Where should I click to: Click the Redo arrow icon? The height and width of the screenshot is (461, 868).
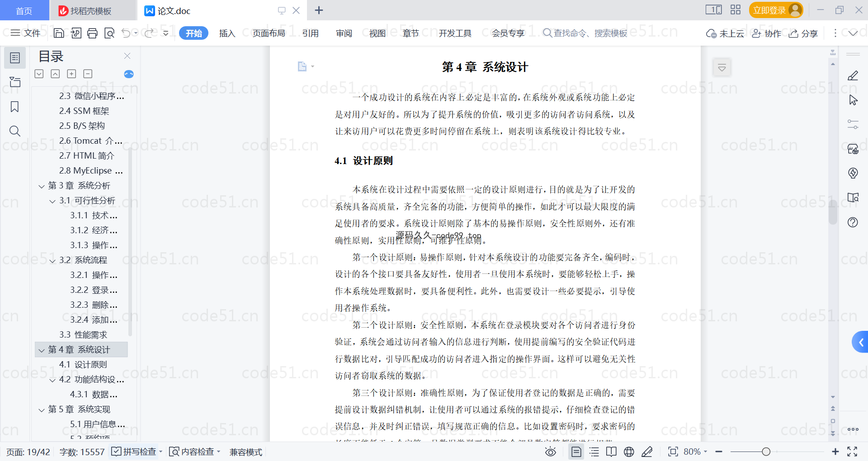pos(149,33)
